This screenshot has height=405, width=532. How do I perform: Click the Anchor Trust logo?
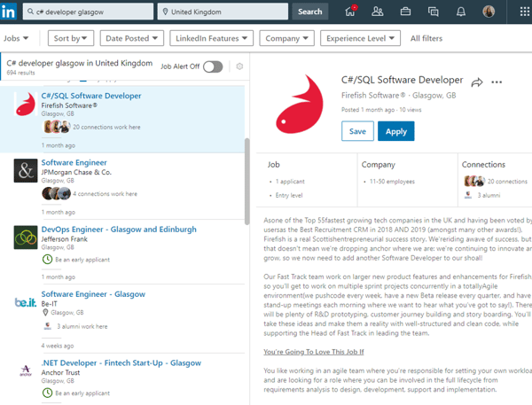click(x=26, y=370)
